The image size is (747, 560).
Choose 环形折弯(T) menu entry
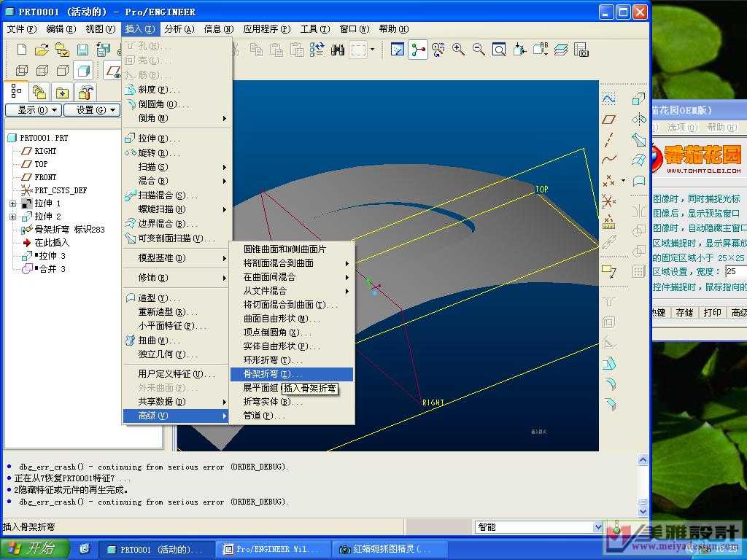pyautogui.click(x=292, y=360)
